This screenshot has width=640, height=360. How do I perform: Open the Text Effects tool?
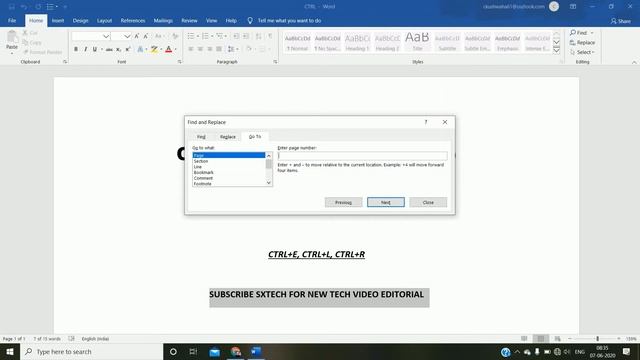coord(140,49)
